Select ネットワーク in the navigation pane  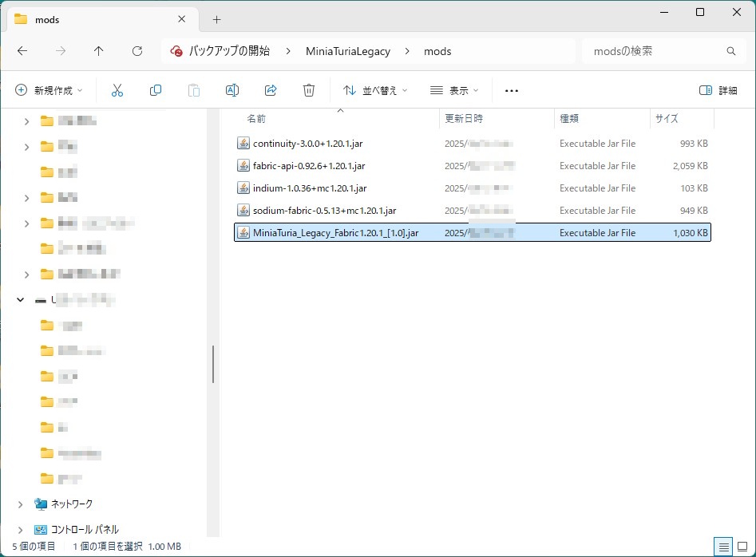(x=72, y=504)
